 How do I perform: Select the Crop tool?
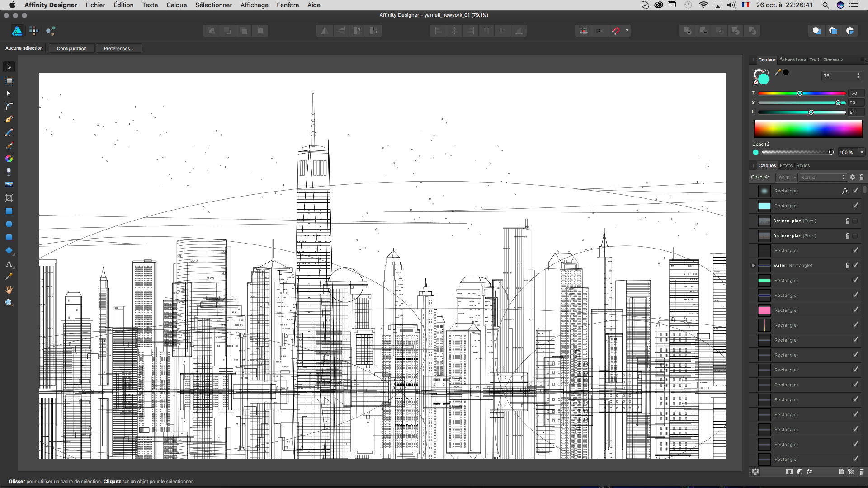(x=9, y=198)
